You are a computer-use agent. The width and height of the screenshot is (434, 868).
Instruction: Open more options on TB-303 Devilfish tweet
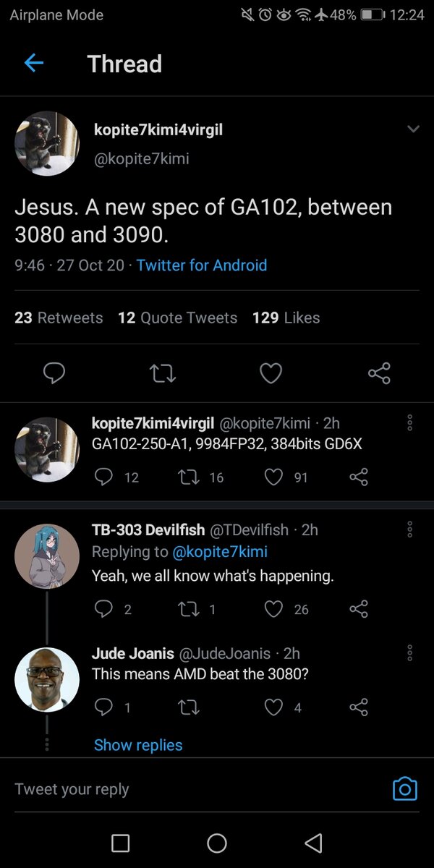[410, 530]
